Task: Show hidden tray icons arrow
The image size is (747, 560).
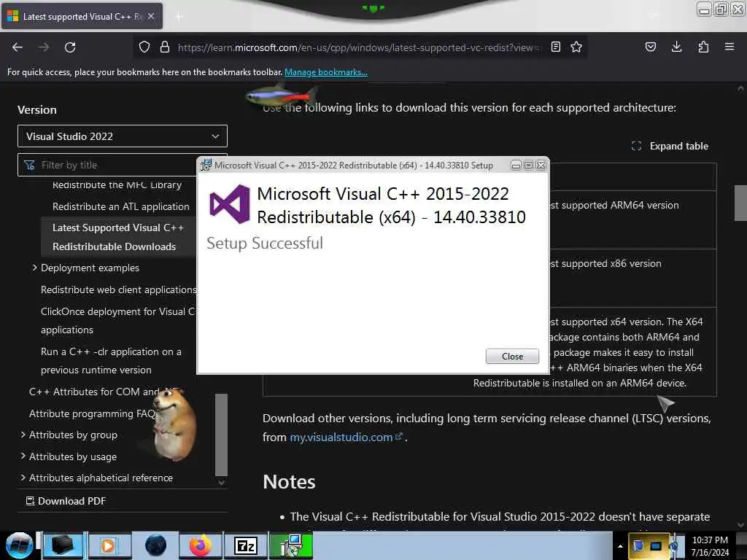Action: [x=620, y=546]
